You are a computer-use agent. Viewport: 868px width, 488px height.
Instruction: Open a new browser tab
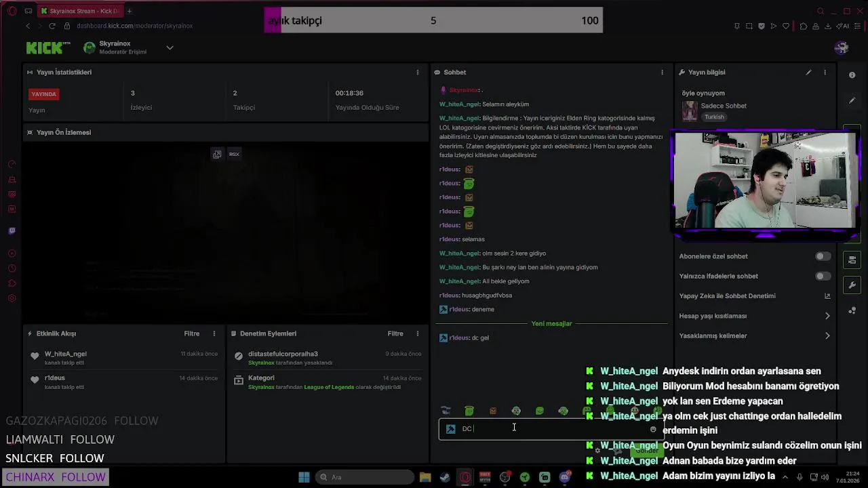pos(130,11)
